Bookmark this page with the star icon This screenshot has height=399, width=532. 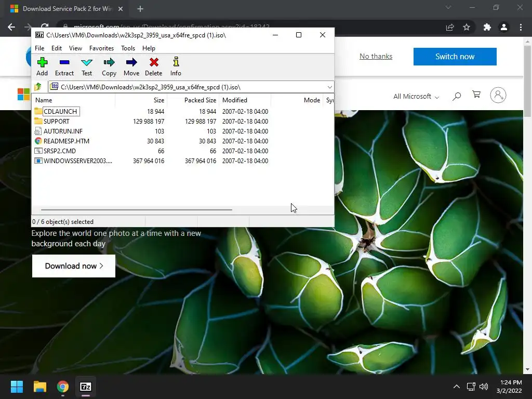point(467,27)
